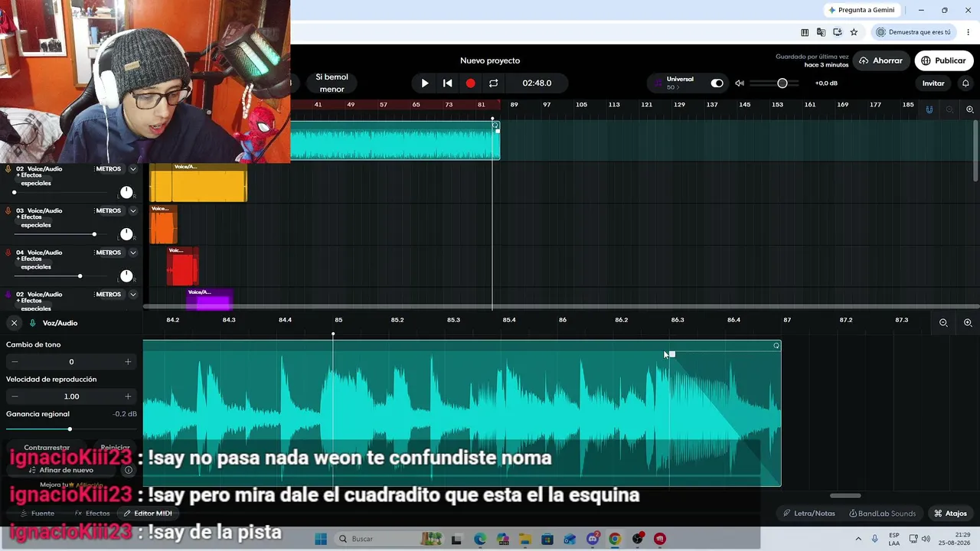This screenshot has height=551, width=980.
Task: Toggle the Universal mastering switch
Action: [x=717, y=83]
